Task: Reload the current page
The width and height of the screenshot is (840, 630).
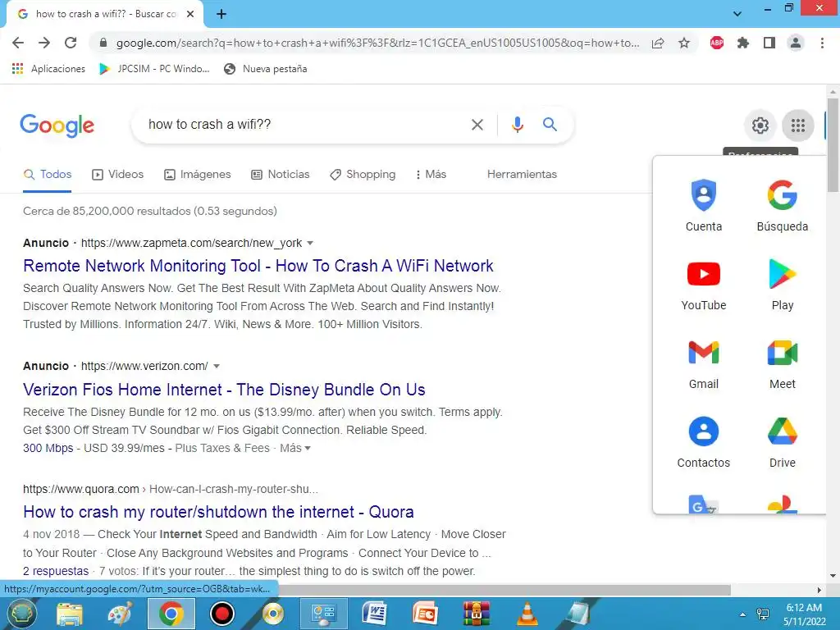Action: [x=71, y=43]
